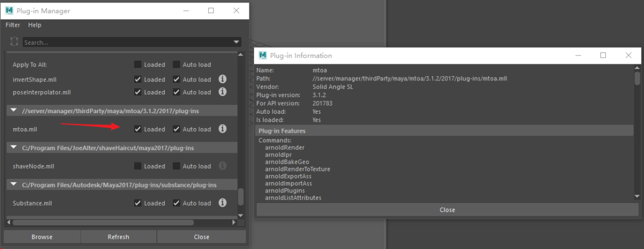Uncheck Loaded for invertShape.mll
This screenshot has height=249, width=644.
(x=138, y=79)
